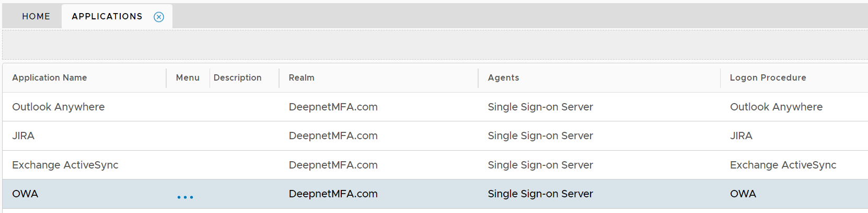Click the Menu column header

point(188,77)
